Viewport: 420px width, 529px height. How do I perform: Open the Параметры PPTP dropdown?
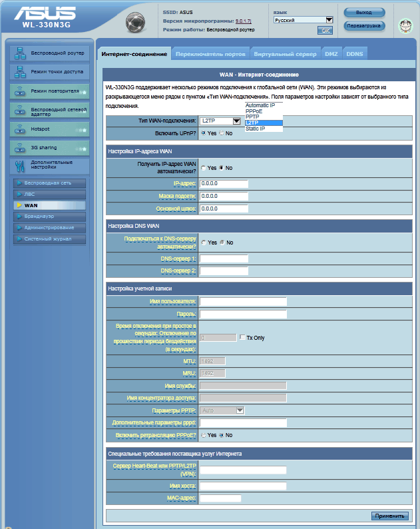[x=222, y=410]
